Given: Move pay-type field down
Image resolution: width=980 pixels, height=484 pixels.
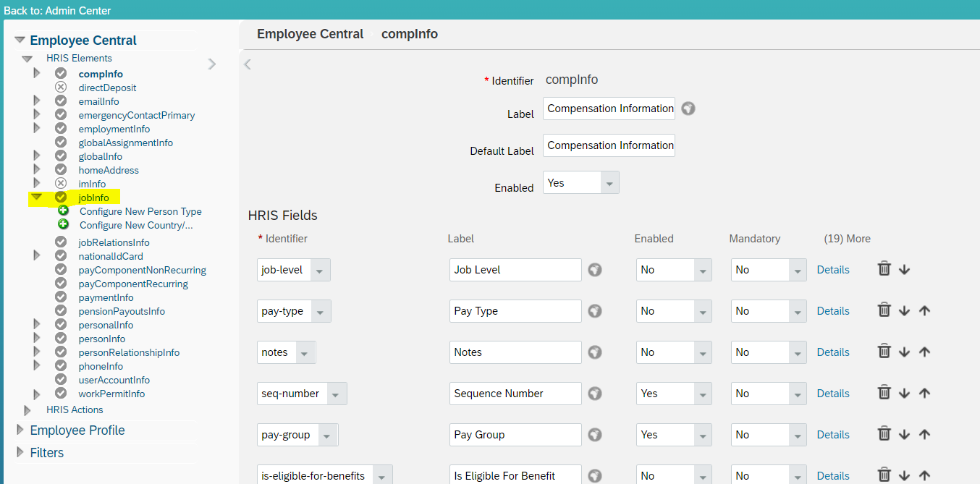Looking at the screenshot, I should [904, 310].
